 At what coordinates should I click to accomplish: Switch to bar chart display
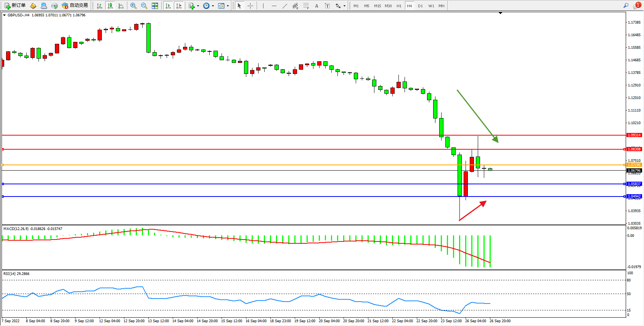point(100,6)
